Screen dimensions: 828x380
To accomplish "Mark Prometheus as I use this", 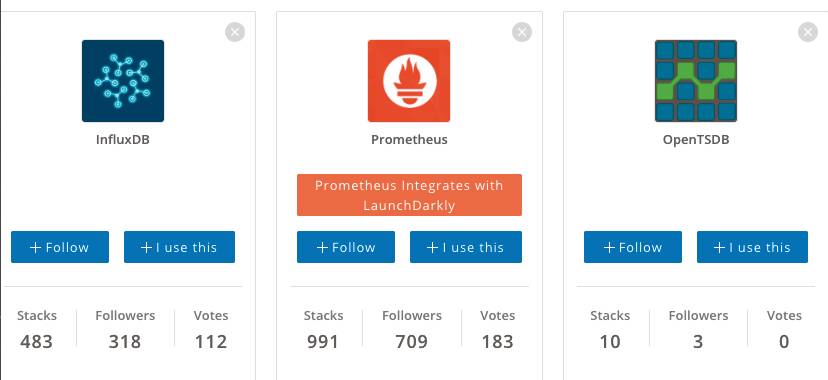I will (466, 247).
